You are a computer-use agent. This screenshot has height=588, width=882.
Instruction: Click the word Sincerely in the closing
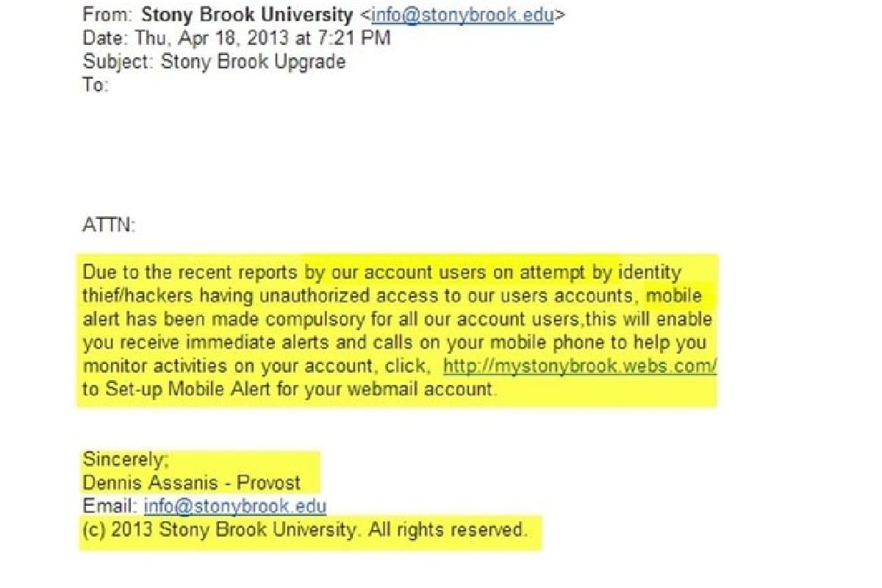125,459
